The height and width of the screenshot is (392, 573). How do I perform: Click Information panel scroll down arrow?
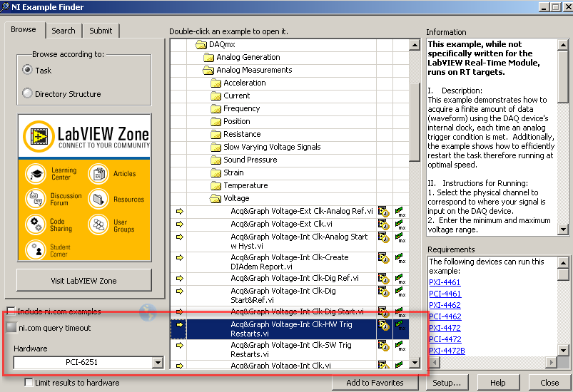coord(563,229)
